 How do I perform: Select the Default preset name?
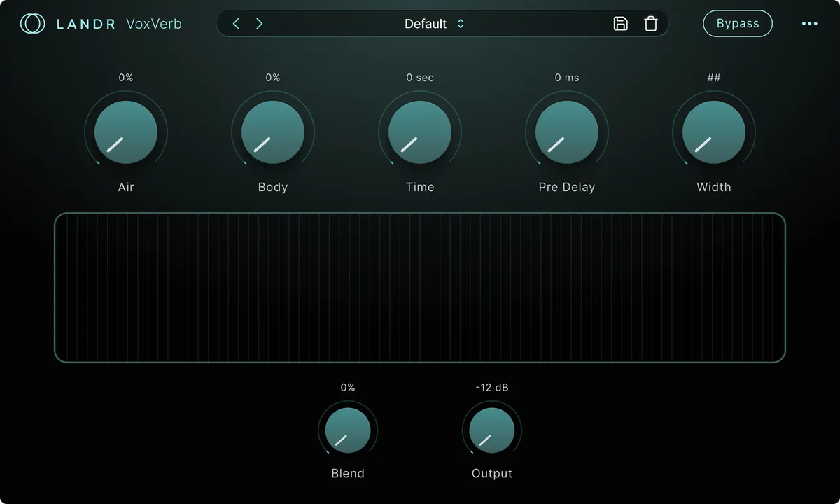[x=425, y=23]
